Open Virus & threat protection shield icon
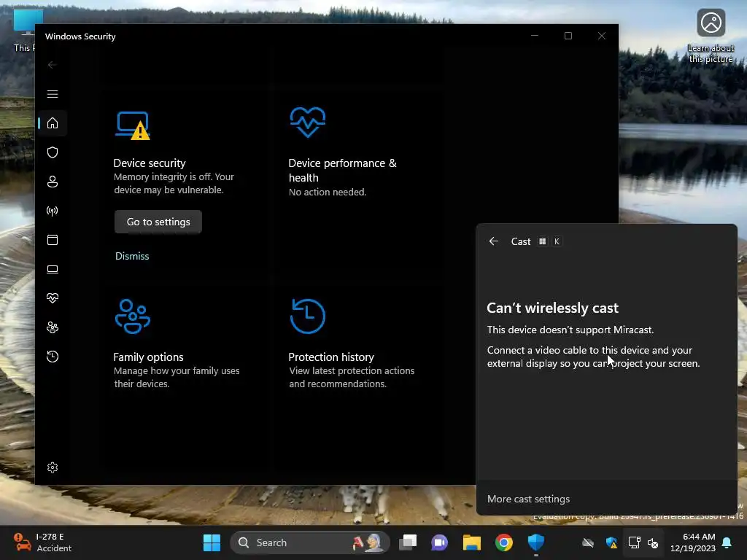Image resolution: width=747 pixels, height=560 pixels. [53, 152]
